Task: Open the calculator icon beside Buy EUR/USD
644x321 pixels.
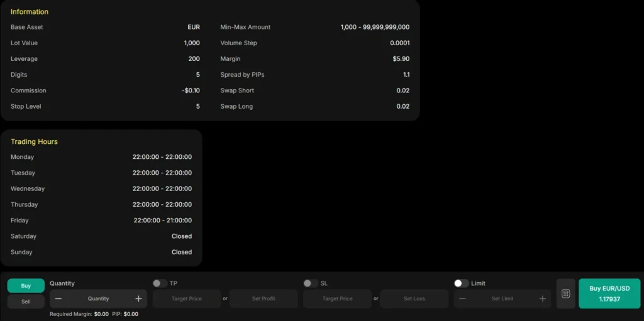Action: [x=565, y=294]
